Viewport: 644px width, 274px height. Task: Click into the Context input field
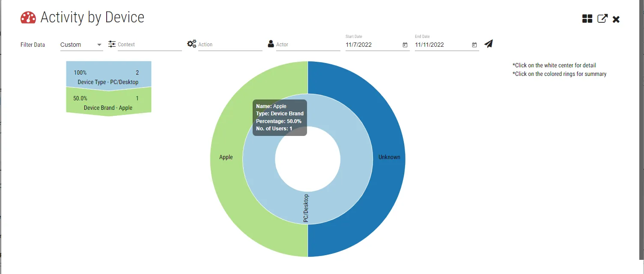pos(149,45)
